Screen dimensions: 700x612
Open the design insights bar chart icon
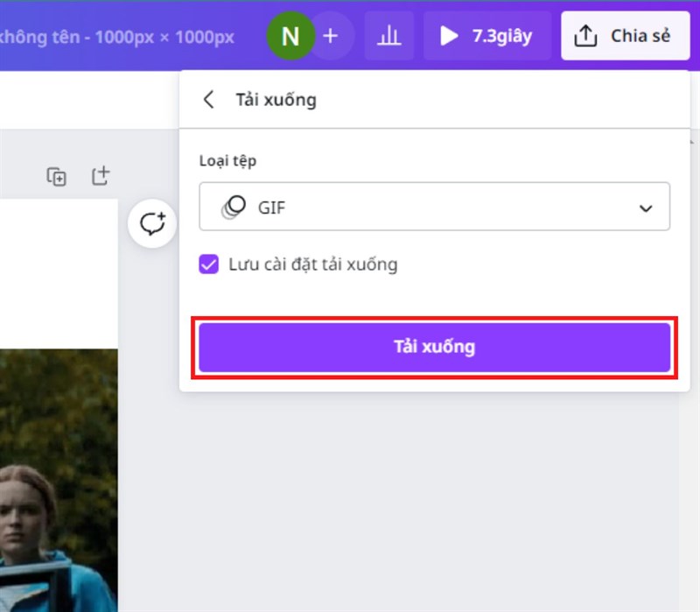pos(388,36)
